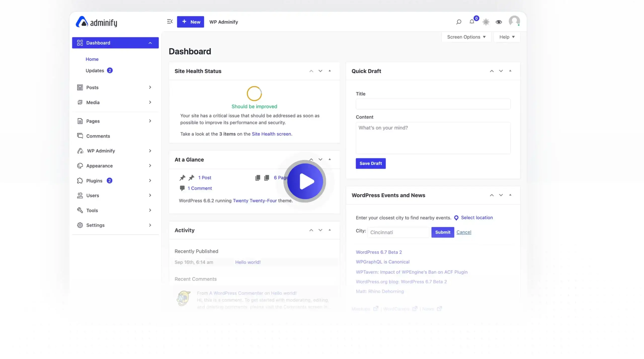Click the Media sidebar icon
Image resolution: width=644 pixels, height=359 pixels.
click(x=80, y=102)
